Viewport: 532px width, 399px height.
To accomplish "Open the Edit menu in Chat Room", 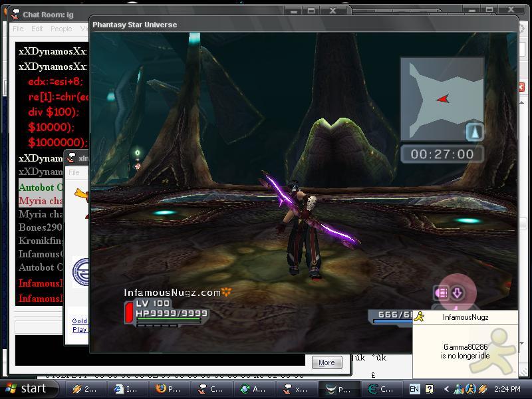I will click(x=37, y=29).
